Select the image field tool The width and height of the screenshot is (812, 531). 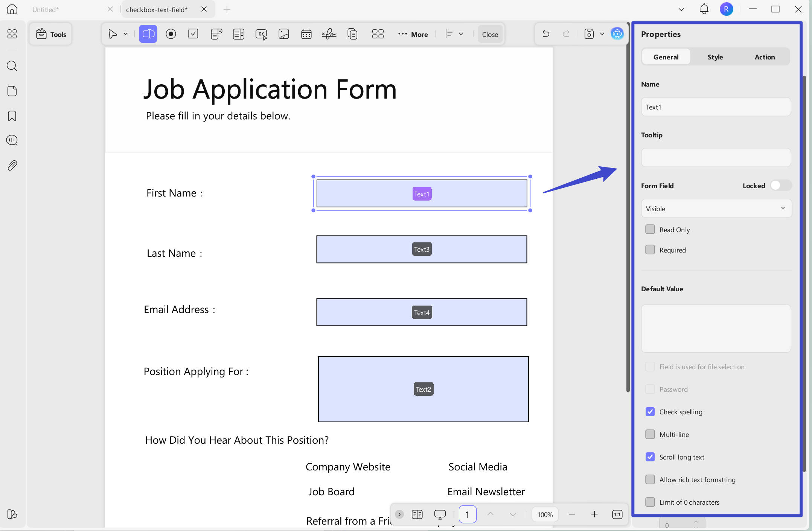[284, 34]
